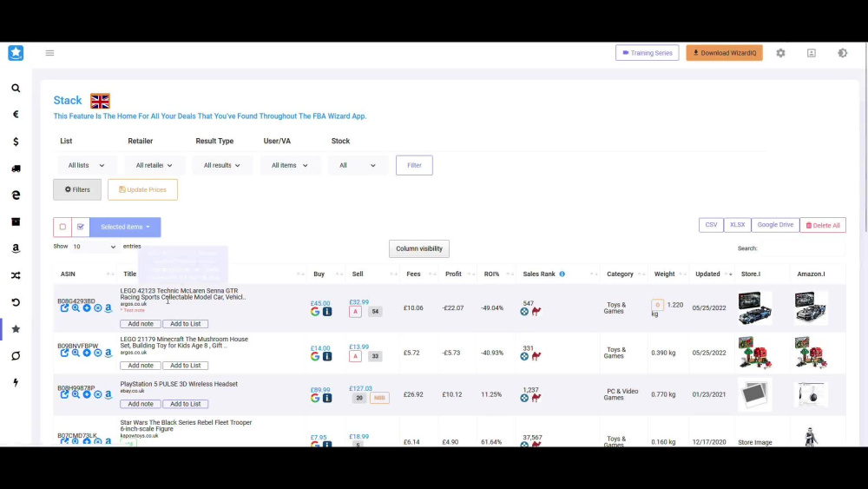The height and width of the screenshot is (489, 868).
Task: Click the Update Prices button
Action: coord(142,189)
